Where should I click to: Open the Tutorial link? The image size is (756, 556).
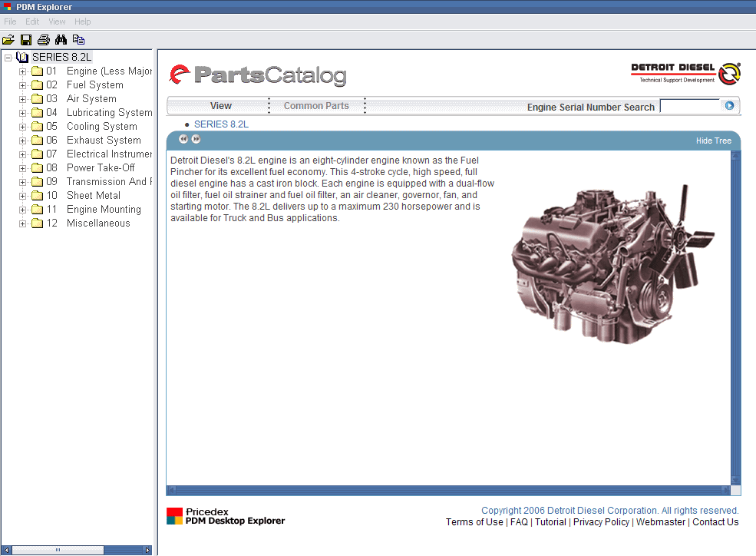pyautogui.click(x=550, y=522)
